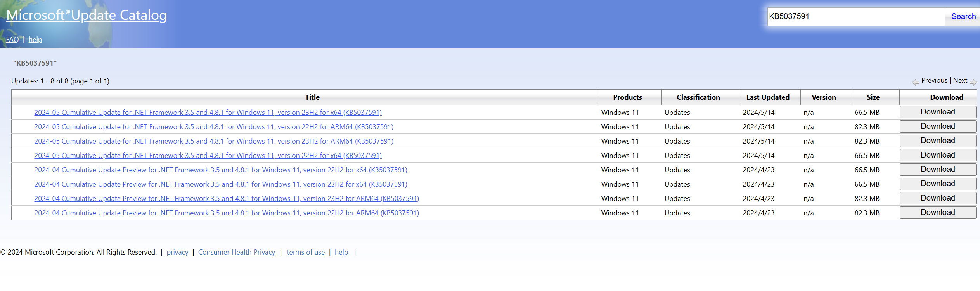Screen dimensions: 980x291
Task: Open the privacy footer link
Action: [177, 252]
